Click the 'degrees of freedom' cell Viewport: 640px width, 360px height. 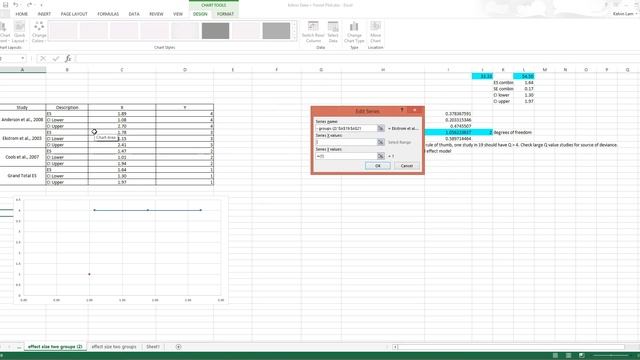coord(513,132)
